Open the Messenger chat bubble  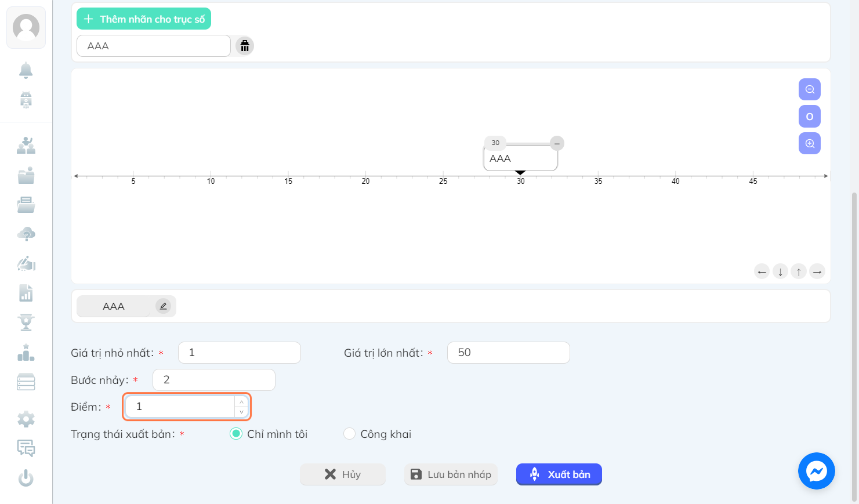[816, 471]
